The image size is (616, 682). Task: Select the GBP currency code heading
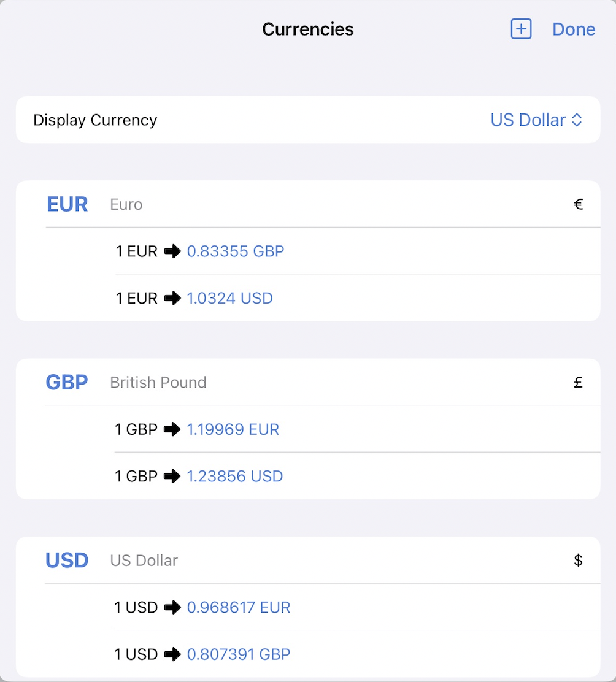pos(67,383)
